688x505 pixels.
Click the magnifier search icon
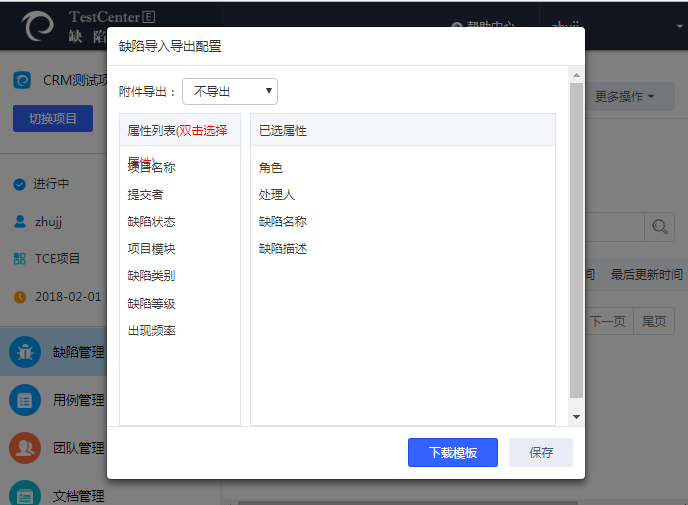(x=659, y=228)
